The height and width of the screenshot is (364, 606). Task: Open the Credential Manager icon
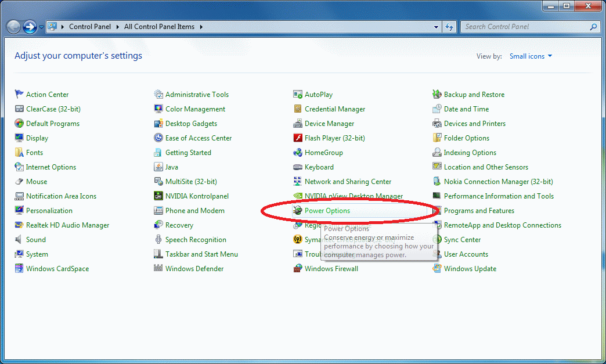click(x=298, y=109)
